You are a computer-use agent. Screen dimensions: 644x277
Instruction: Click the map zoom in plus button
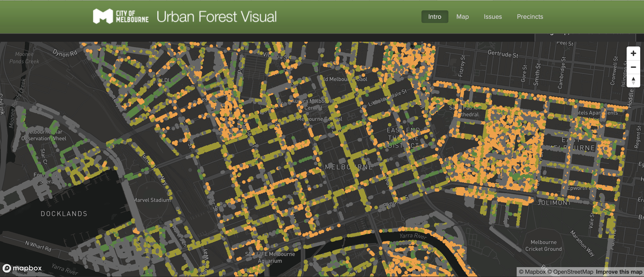pos(633,53)
